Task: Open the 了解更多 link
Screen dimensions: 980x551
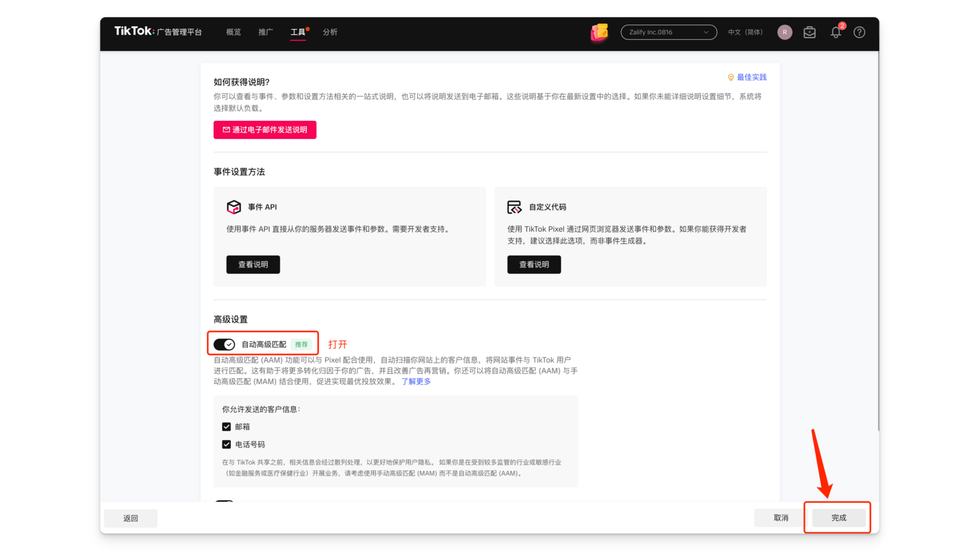Action: 416,381
